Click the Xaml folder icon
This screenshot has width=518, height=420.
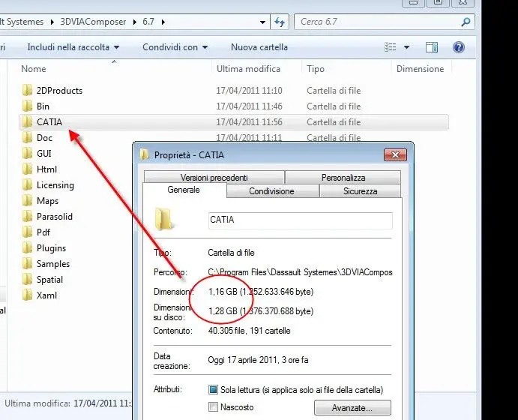pyautogui.click(x=28, y=295)
